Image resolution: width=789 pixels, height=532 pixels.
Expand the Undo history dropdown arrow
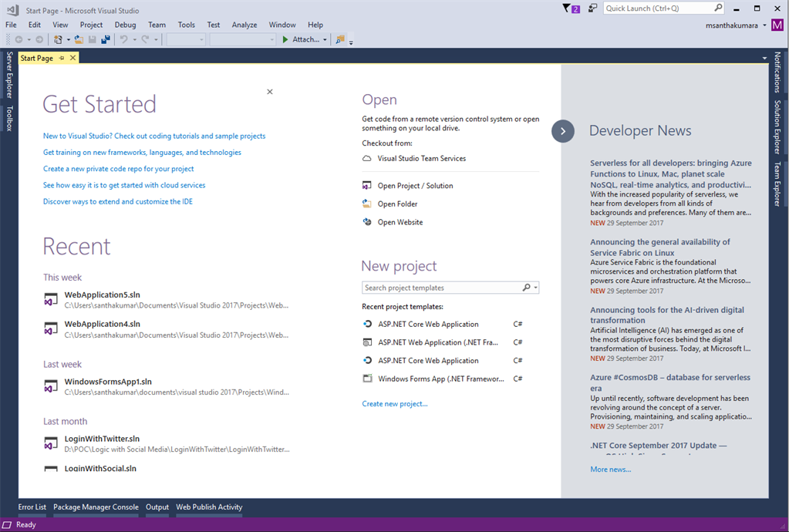134,40
